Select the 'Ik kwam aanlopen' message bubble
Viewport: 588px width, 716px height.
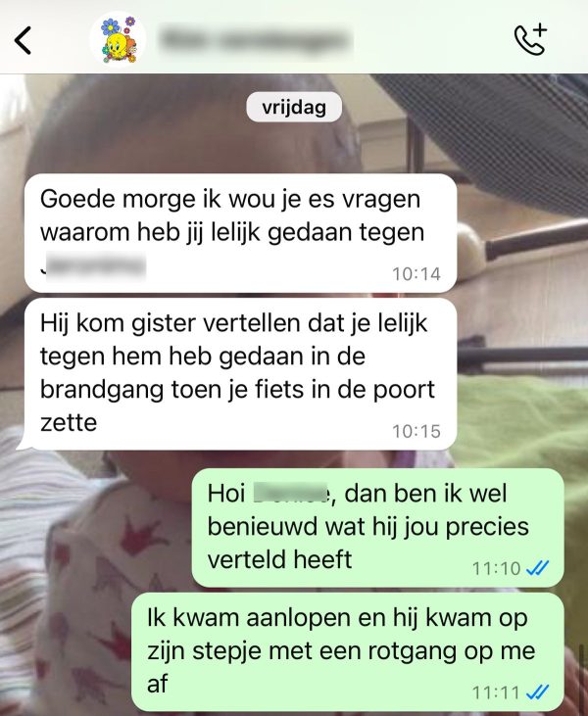click(x=347, y=652)
